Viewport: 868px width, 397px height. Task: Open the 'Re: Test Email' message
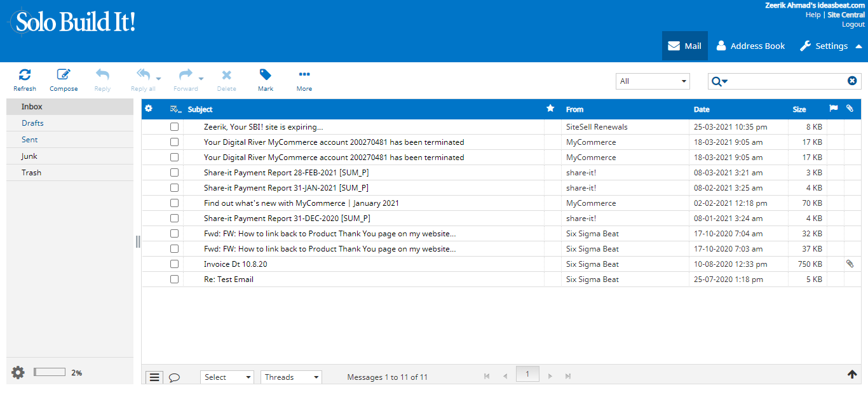(229, 279)
